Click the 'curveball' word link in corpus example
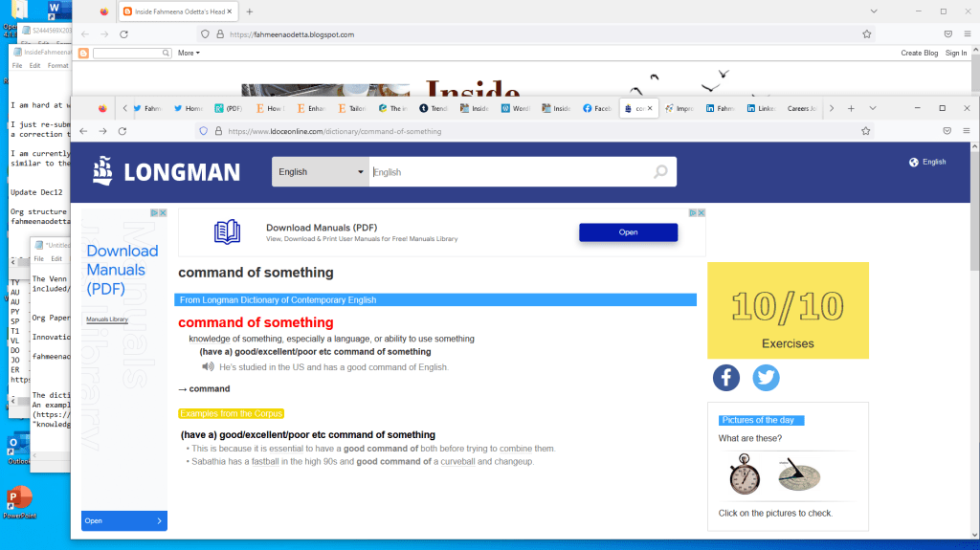 (457, 462)
